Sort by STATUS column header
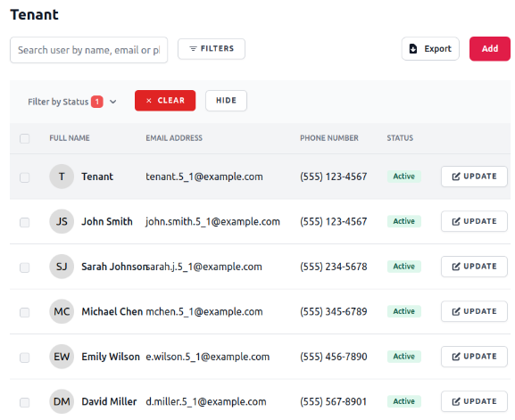Viewport: 515px width, 420px height. point(400,138)
